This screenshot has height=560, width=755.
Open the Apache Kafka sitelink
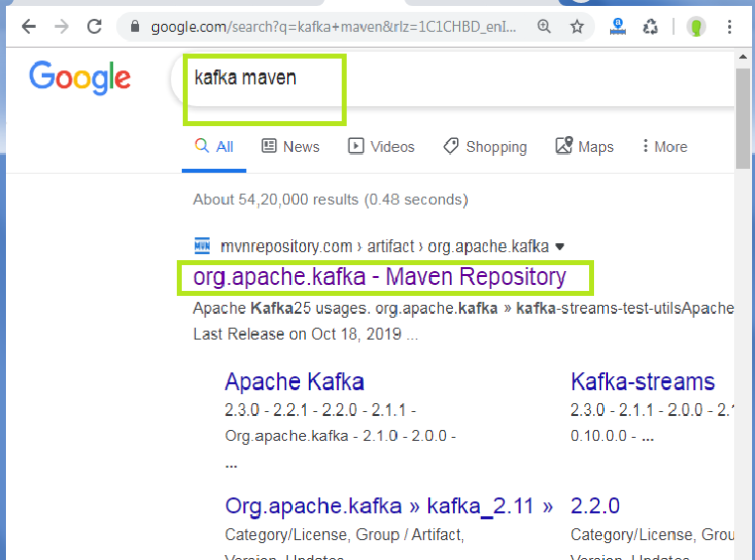pyautogui.click(x=294, y=382)
